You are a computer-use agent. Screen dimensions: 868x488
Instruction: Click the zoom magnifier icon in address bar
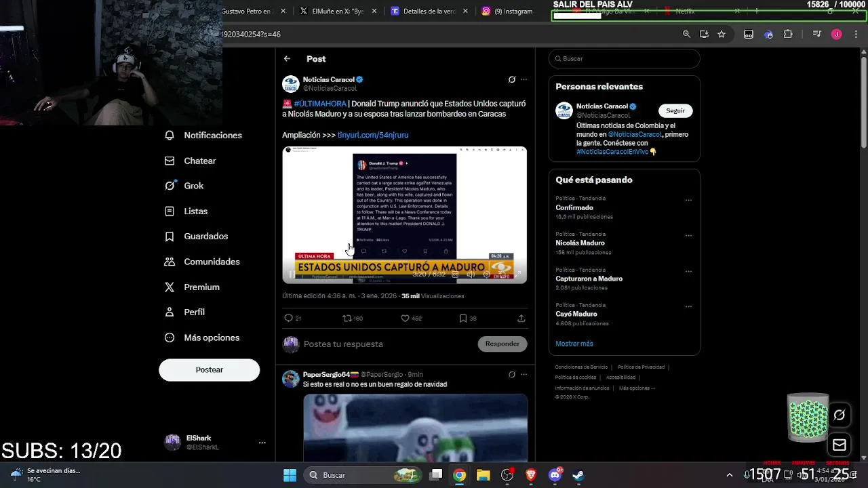pos(686,34)
